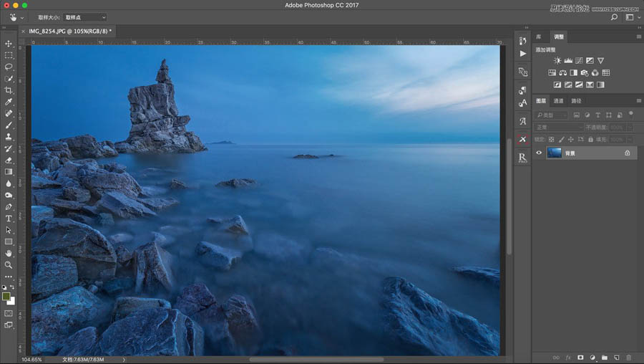Open the Layers panel options menu
The image size is (644, 364).
click(x=639, y=101)
